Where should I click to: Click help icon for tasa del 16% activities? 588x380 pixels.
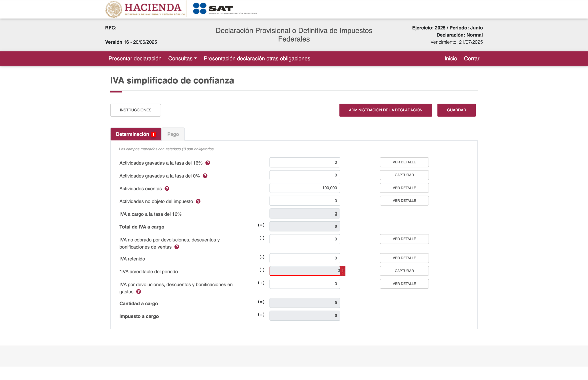click(208, 163)
